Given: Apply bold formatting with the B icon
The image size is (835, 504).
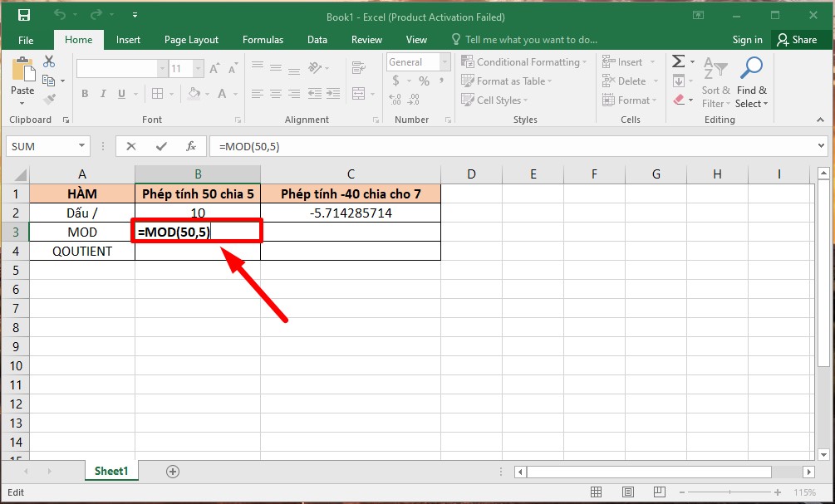Looking at the screenshot, I should pyautogui.click(x=84, y=94).
